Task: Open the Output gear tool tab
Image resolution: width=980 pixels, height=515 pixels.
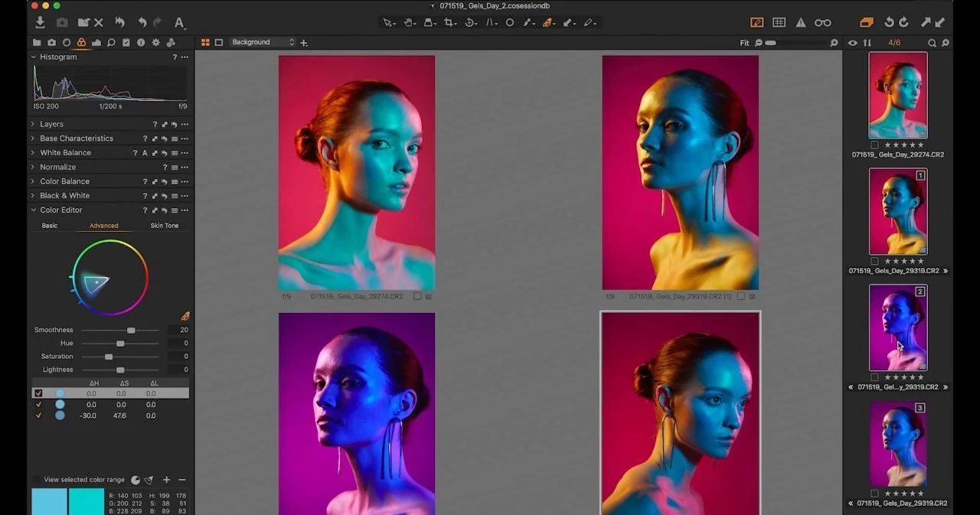Action: pos(156,43)
